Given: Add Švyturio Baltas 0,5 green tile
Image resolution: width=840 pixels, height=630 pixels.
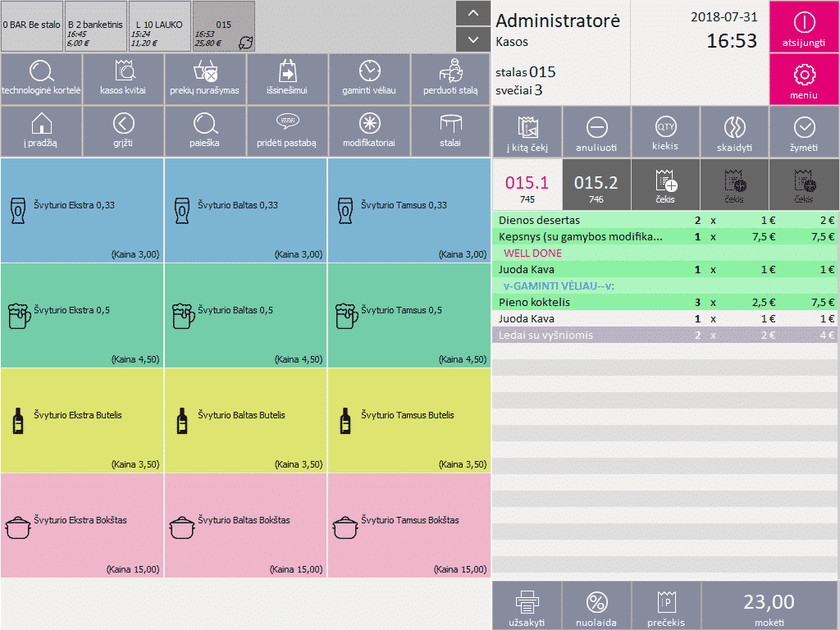Looking at the screenshot, I should click(246, 315).
